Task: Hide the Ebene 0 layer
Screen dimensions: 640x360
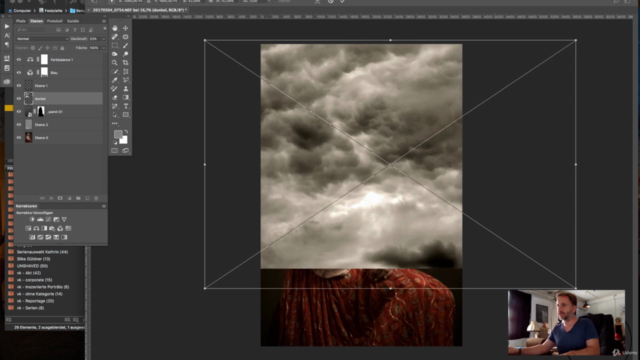Action: [x=19, y=138]
